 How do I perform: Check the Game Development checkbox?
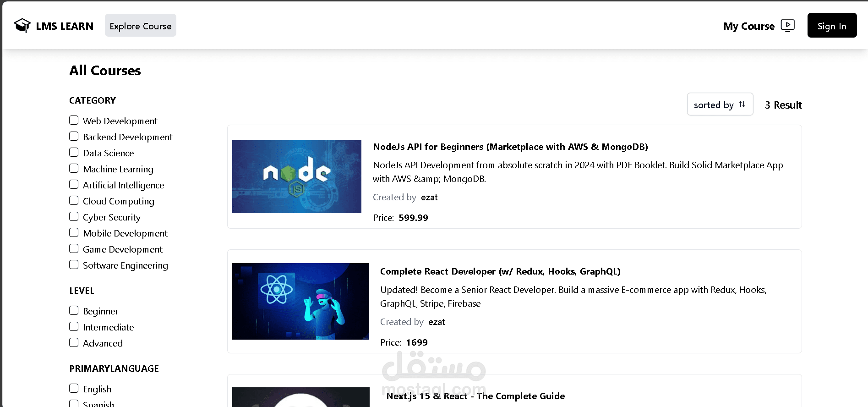coord(74,248)
